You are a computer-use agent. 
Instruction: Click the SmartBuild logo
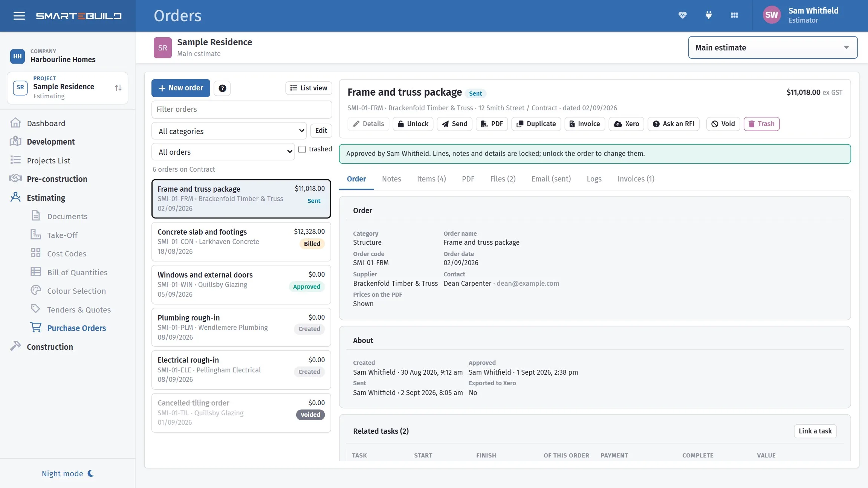(79, 16)
